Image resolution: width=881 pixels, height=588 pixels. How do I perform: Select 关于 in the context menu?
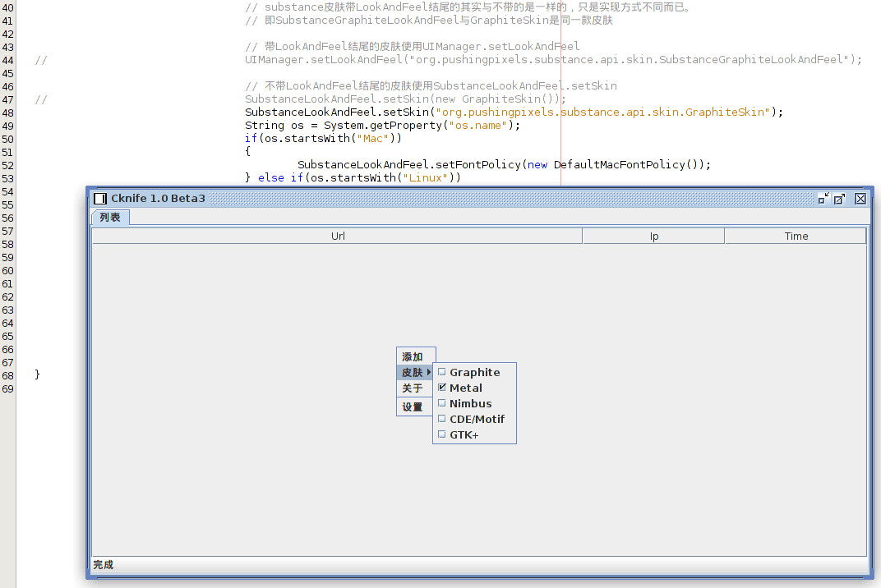415,388
